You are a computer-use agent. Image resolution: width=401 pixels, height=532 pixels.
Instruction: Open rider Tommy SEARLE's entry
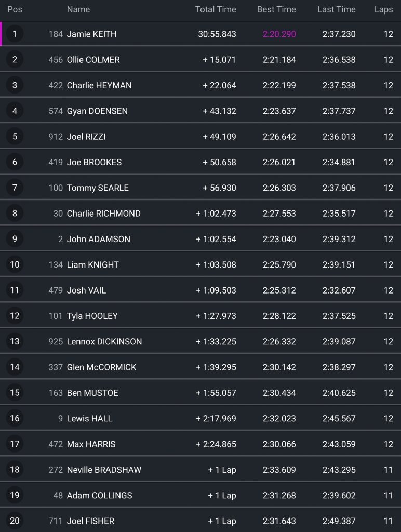tap(98, 188)
